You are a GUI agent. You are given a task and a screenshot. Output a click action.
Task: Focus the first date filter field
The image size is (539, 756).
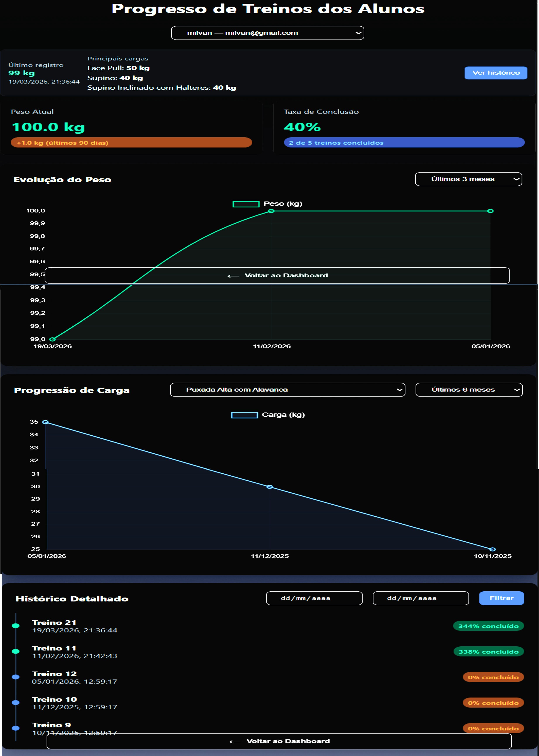(x=314, y=598)
